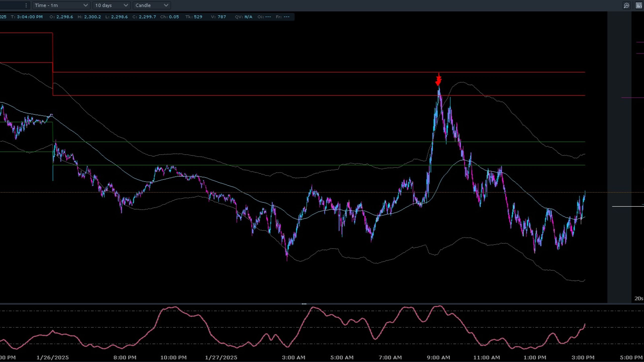The height and width of the screenshot is (362, 644).
Task: Click the 3:00 AM time axis label
Action: click(x=293, y=357)
